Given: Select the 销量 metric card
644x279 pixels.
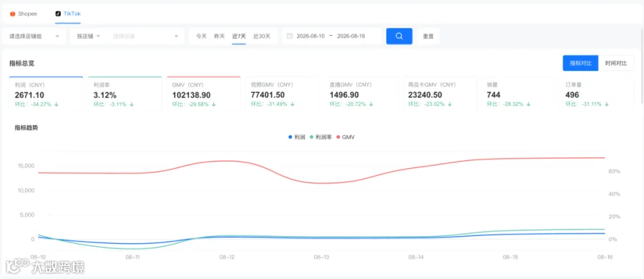Looking at the screenshot, I should (518, 94).
